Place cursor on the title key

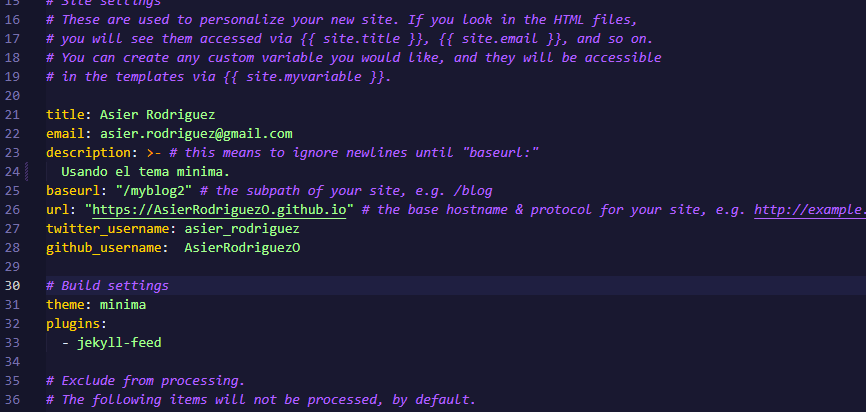coord(65,115)
